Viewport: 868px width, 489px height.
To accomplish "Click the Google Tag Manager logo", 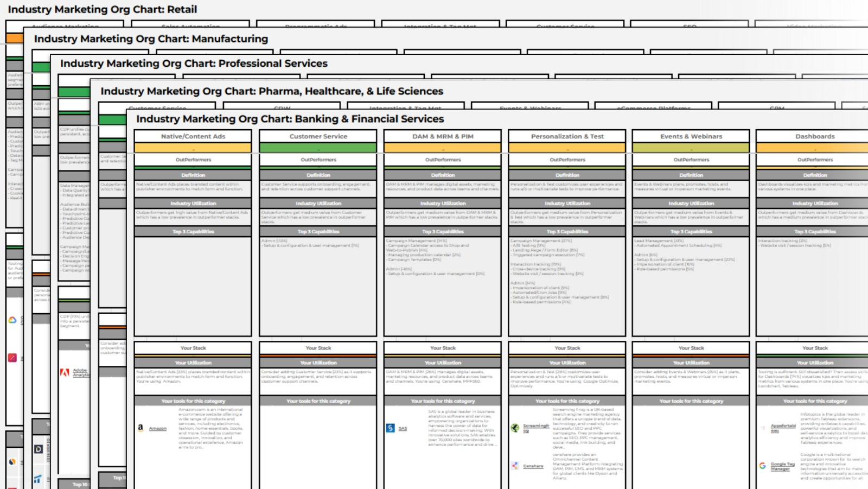I will (x=762, y=466).
